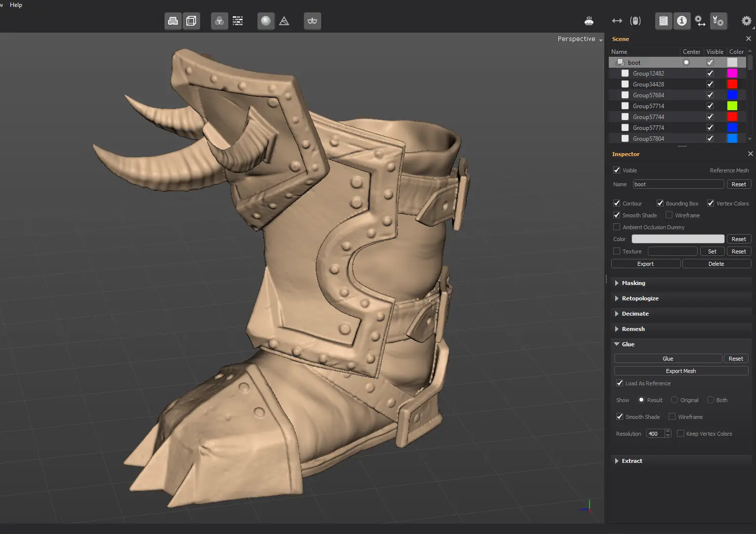Click the gear with double-arrow icon

tap(700, 21)
